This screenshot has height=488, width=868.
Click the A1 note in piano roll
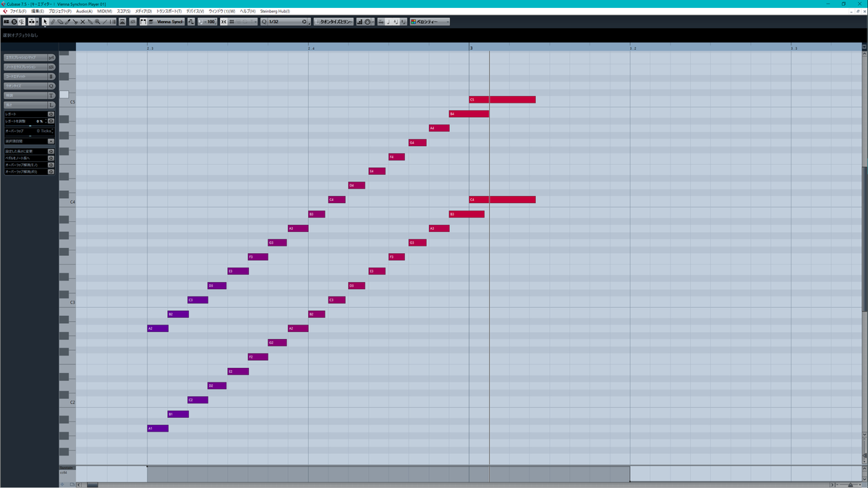[158, 429]
